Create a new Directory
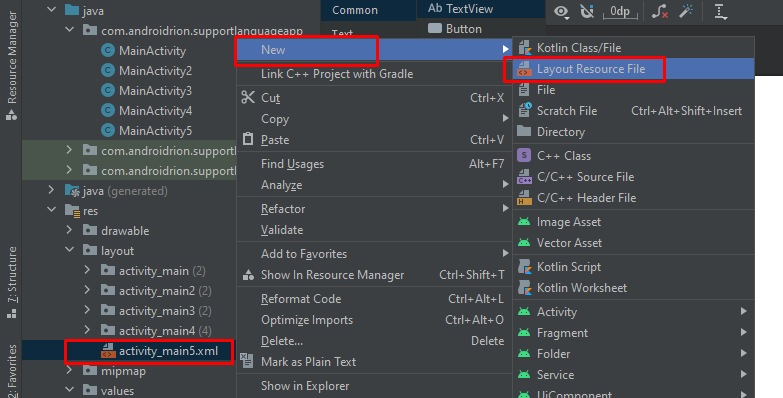 point(633,132)
